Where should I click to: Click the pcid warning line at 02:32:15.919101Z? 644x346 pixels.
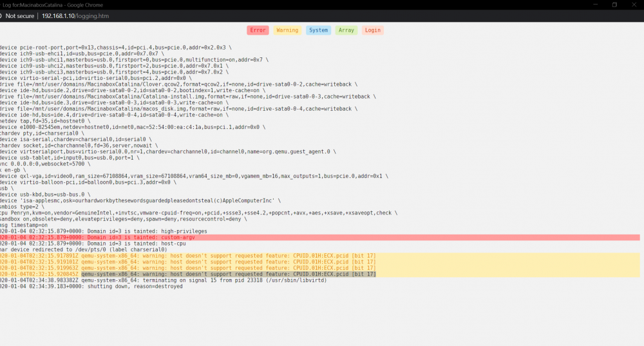click(187, 262)
